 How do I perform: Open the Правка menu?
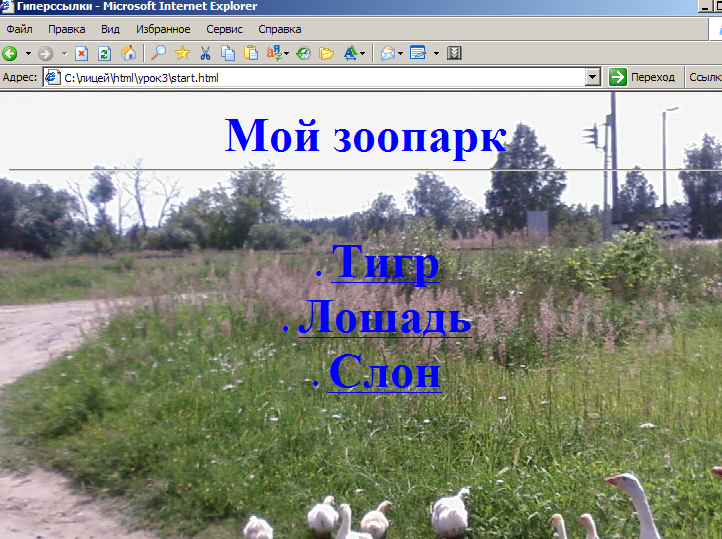pyautogui.click(x=67, y=29)
